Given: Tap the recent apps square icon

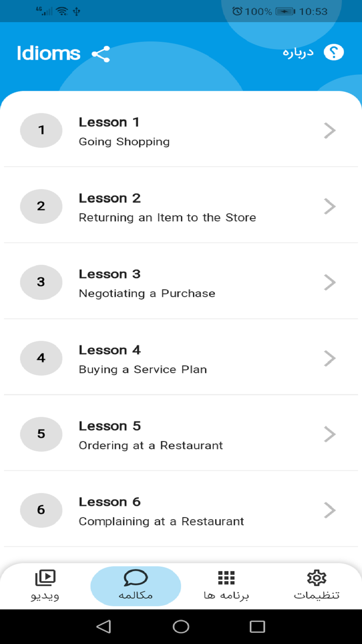Looking at the screenshot, I should pos(257,627).
